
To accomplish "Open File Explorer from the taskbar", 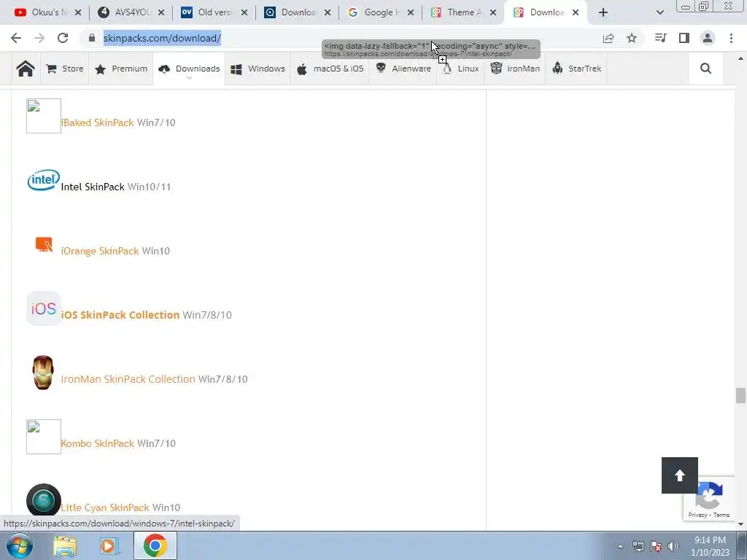I will (x=65, y=545).
